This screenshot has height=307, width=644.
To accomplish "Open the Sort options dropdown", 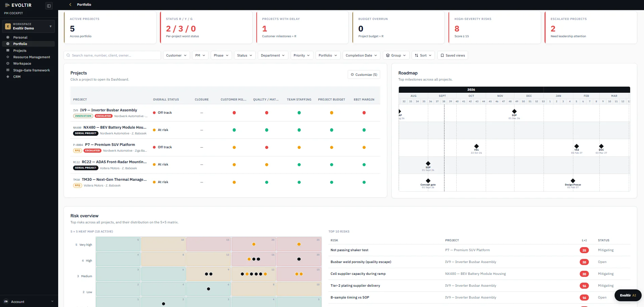I will [x=423, y=56].
